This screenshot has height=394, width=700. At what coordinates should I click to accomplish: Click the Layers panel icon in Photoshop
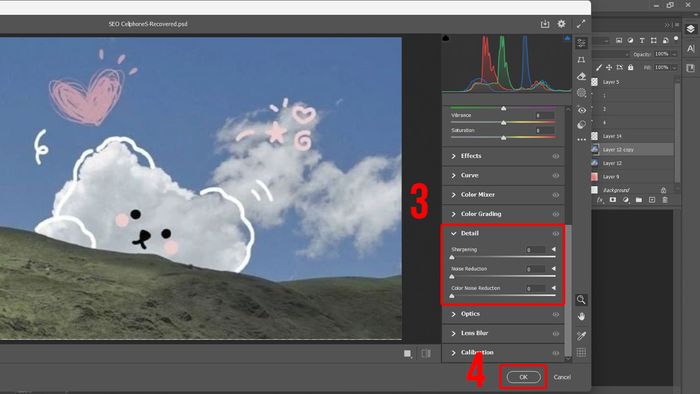tap(691, 29)
